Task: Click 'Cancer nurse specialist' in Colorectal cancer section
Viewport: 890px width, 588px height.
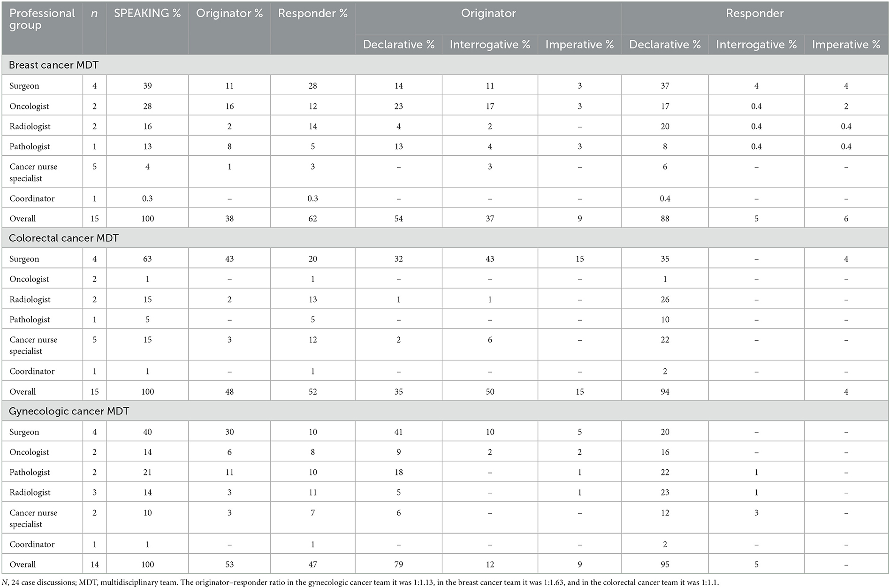Action: tap(33, 345)
